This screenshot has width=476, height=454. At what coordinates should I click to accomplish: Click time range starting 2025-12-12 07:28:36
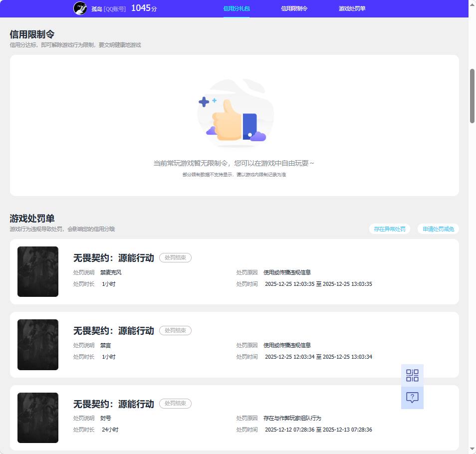click(x=318, y=430)
